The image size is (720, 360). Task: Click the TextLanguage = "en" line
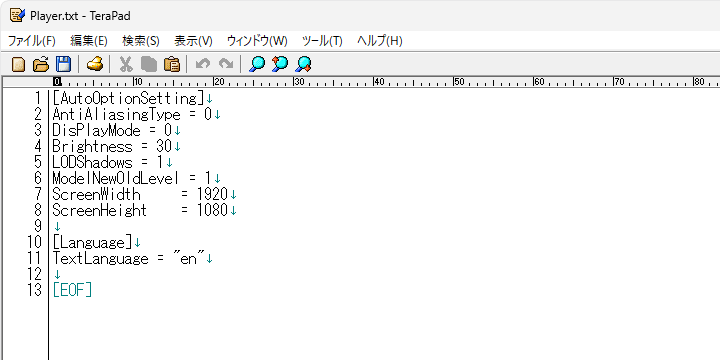tap(128, 259)
